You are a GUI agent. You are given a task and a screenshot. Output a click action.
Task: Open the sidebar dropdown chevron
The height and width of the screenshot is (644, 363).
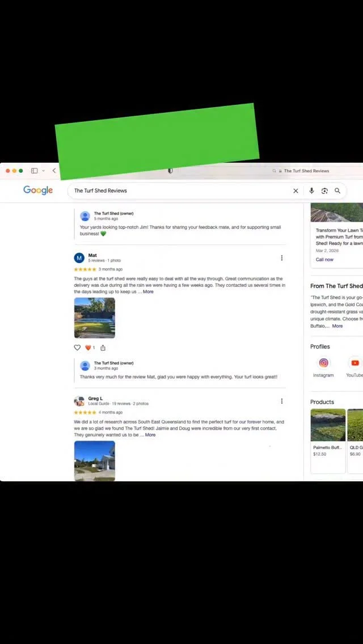pyautogui.click(x=44, y=171)
